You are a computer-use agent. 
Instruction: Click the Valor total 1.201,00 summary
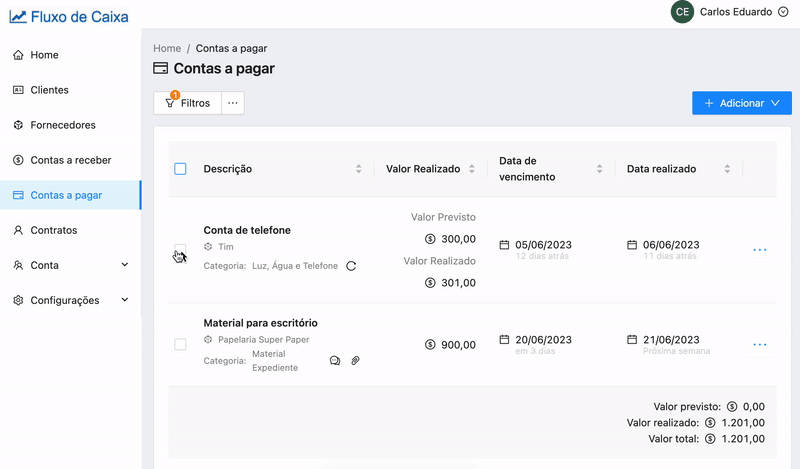click(707, 439)
